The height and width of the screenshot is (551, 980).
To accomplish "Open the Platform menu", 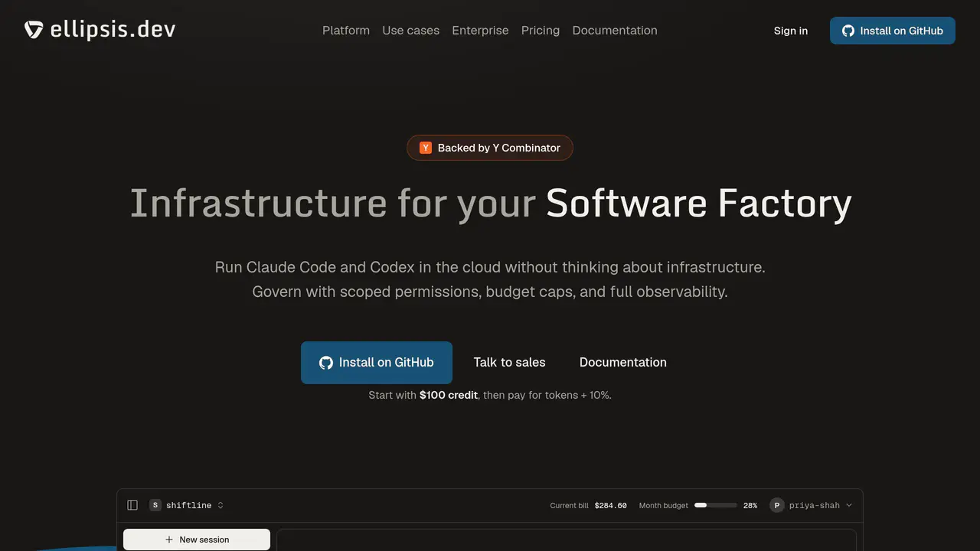I will (x=346, y=31).
